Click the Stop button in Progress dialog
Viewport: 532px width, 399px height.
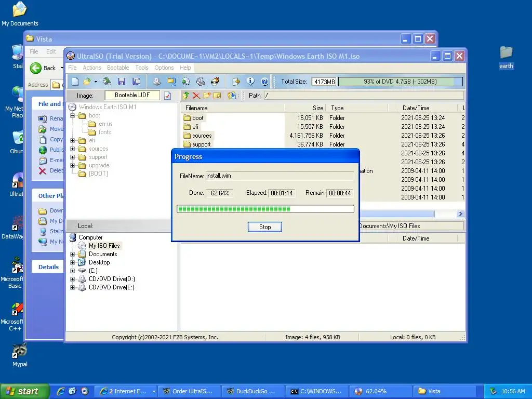[x=264, y=227]
